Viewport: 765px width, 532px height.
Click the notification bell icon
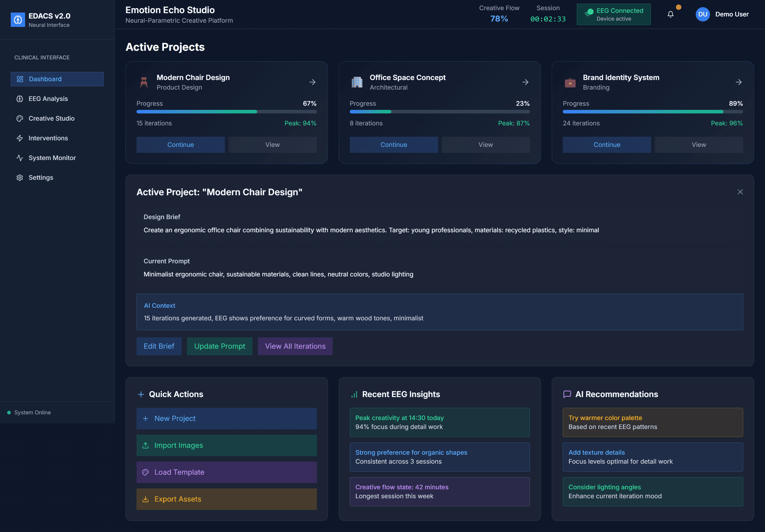[x=670, y=14]
